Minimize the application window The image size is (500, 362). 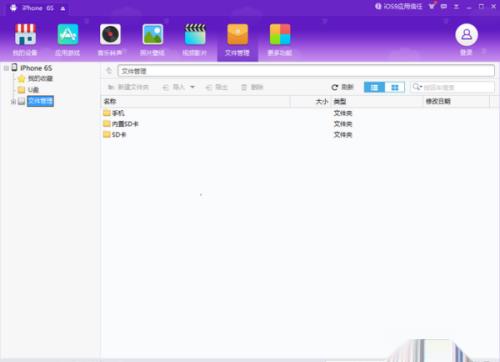point(469,7)
